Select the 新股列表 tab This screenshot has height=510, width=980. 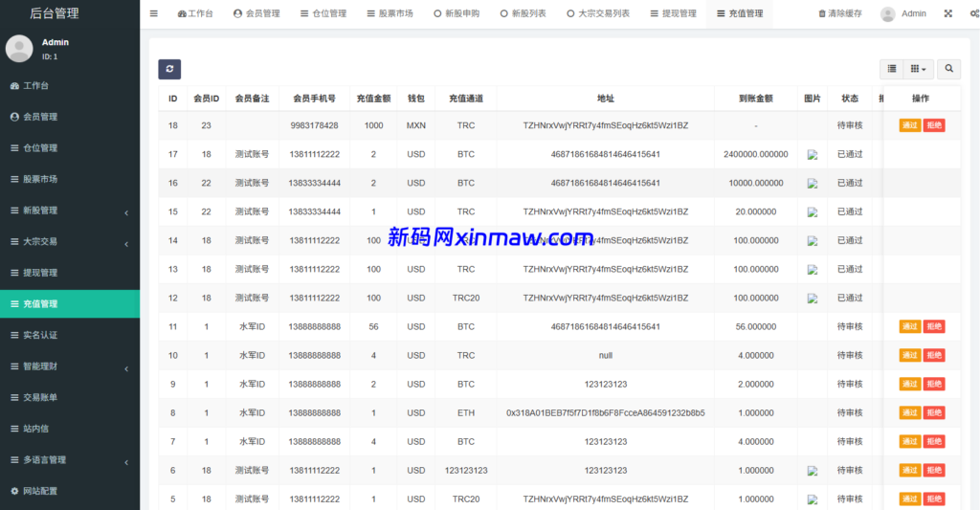point(523,13)
